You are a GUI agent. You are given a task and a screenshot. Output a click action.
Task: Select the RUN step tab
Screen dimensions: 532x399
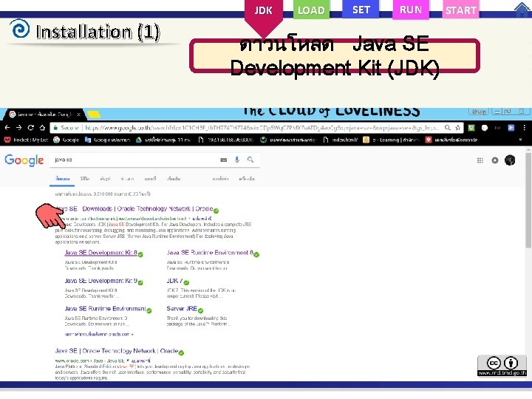pos(411,10)
